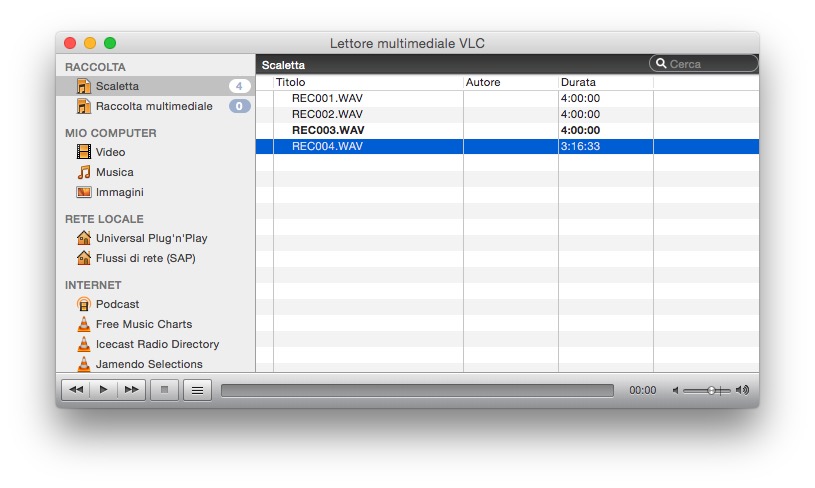Viewport: 815px width, 488px height.
Task: Open the Video label under Mio Computer
Action: tap(110, 152)
